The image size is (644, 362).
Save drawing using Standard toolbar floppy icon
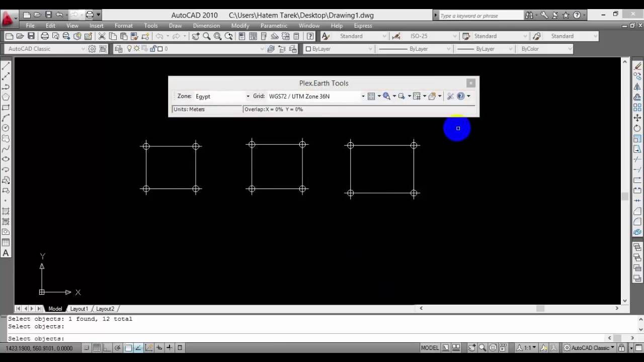(x=31, y=36)
